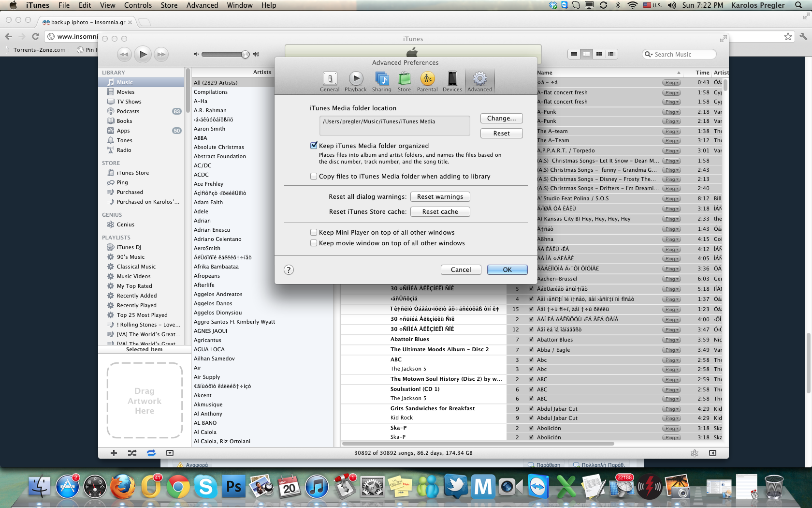This screenshot has height=508, width=812.
Task: Open Genius in iTunes sidebar
Action: 141,224
